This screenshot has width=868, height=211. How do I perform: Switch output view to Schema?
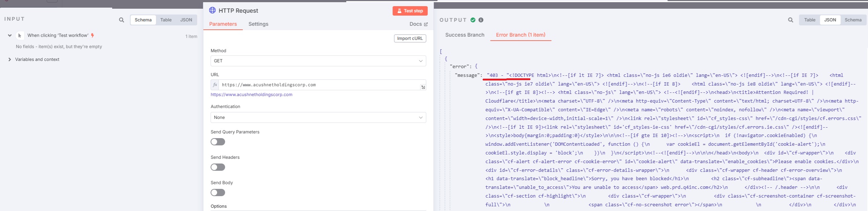853,20
